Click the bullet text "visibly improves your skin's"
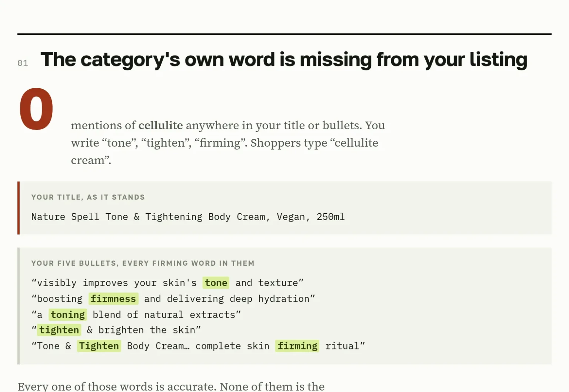 point(117,283)
